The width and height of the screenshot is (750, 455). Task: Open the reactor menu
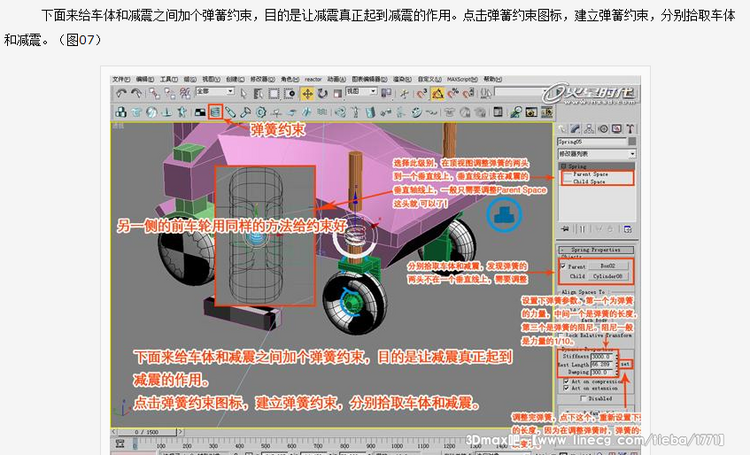tap(313, 79)
